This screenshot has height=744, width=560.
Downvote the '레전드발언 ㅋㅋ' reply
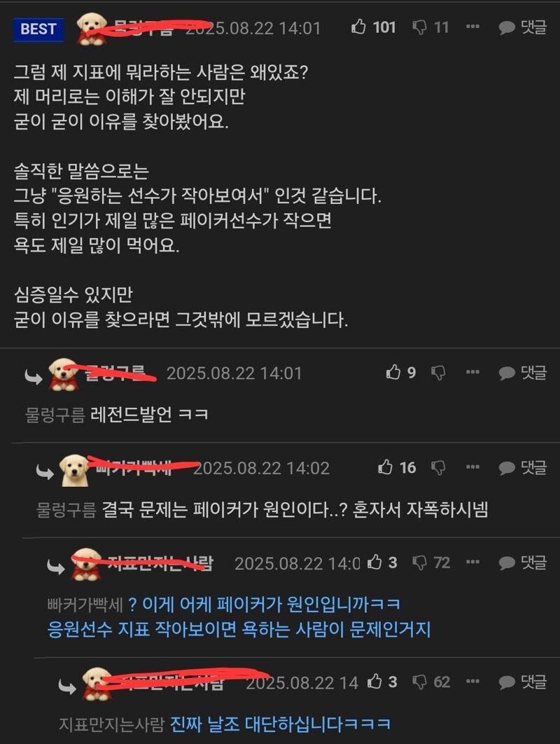438,373
